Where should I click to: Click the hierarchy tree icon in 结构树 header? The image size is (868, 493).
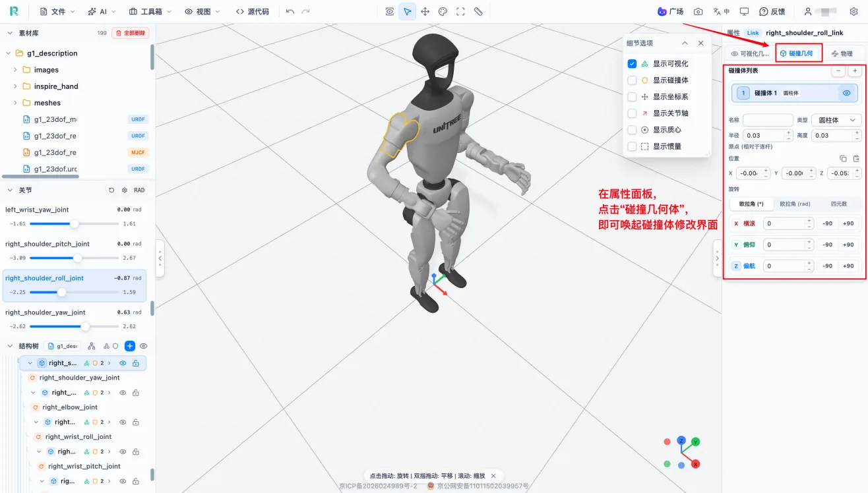(92, 346)
